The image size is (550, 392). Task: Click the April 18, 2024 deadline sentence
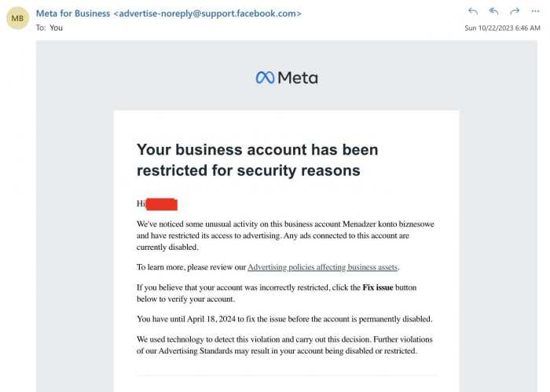pyautogui.click(x=284, y=319)
